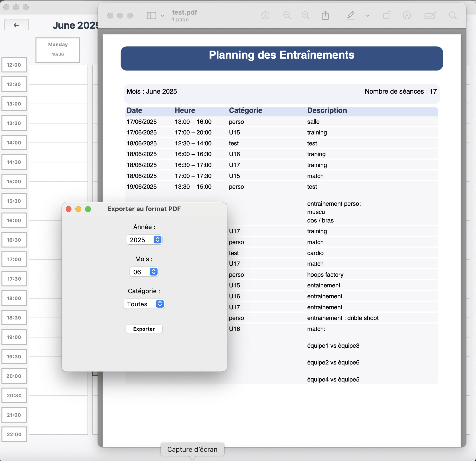
Task: Click the back arrow button in calendar
Action: 16,25
